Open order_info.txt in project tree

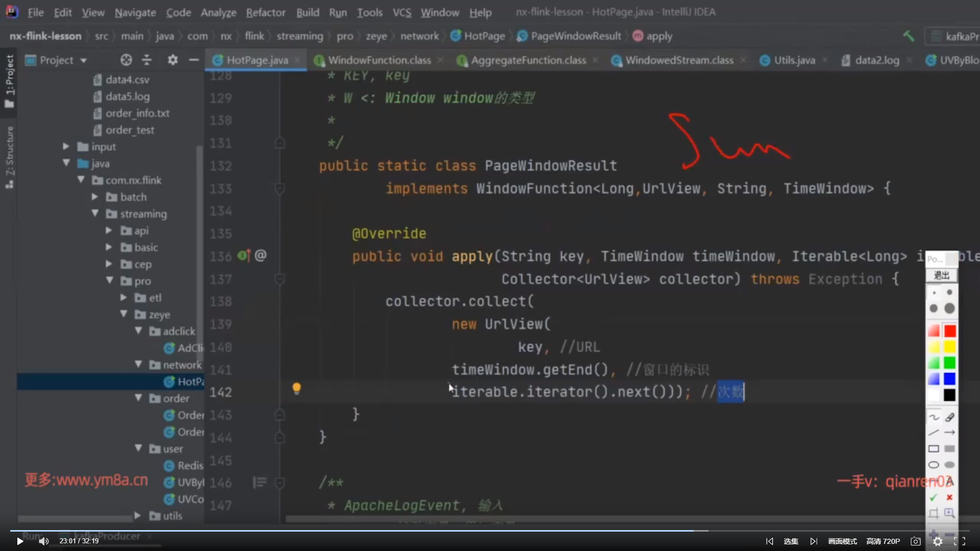[x=137, y=113]
